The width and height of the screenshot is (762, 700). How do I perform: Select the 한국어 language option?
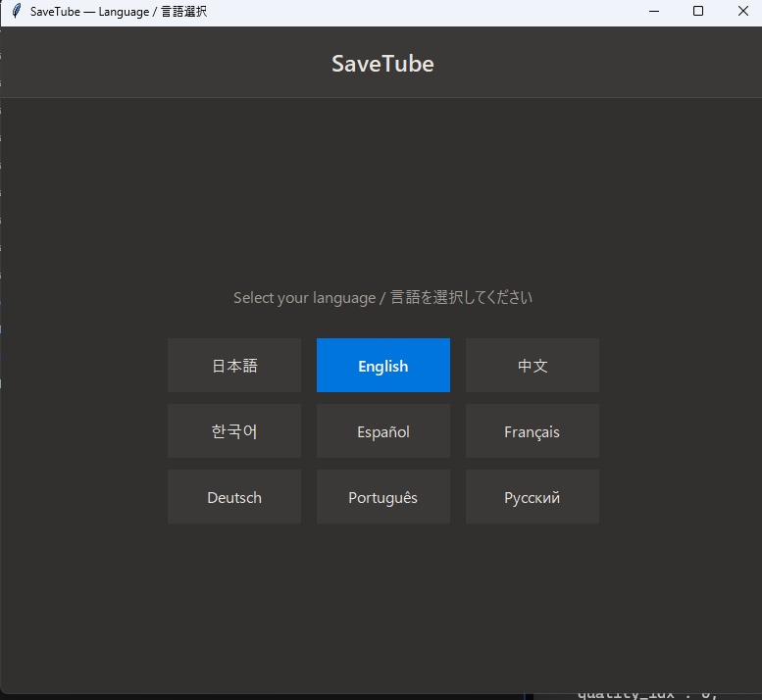[x=234, y=430]
